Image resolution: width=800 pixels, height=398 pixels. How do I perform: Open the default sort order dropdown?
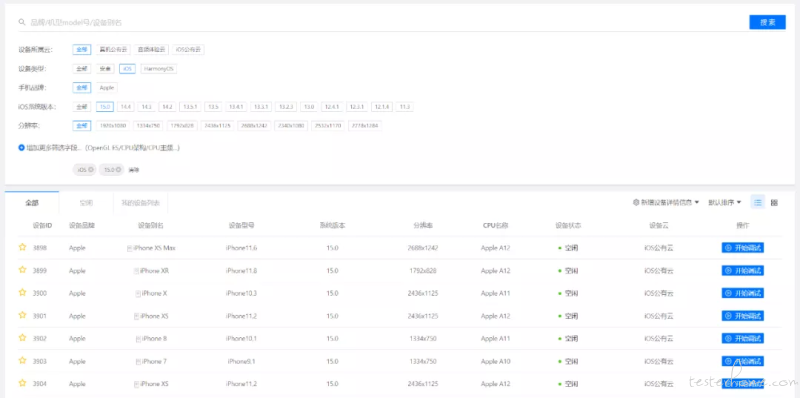[724, 203]
